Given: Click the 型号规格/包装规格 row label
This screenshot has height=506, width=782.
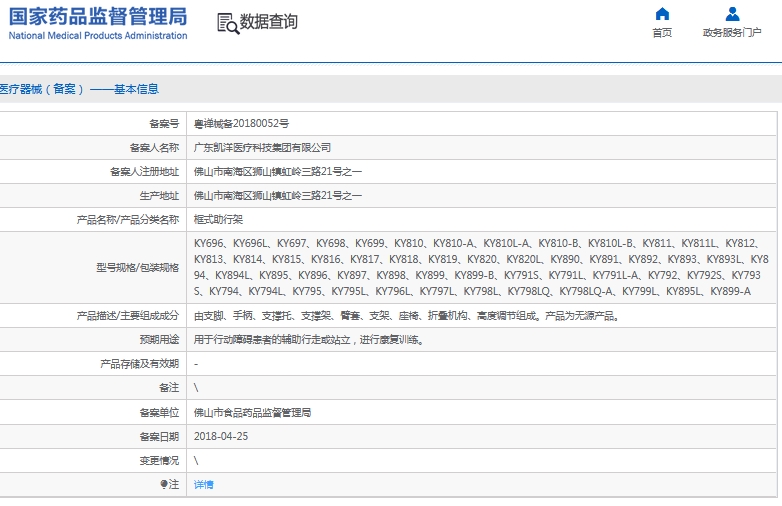Looking at the screenshot, I should (138, 268).
